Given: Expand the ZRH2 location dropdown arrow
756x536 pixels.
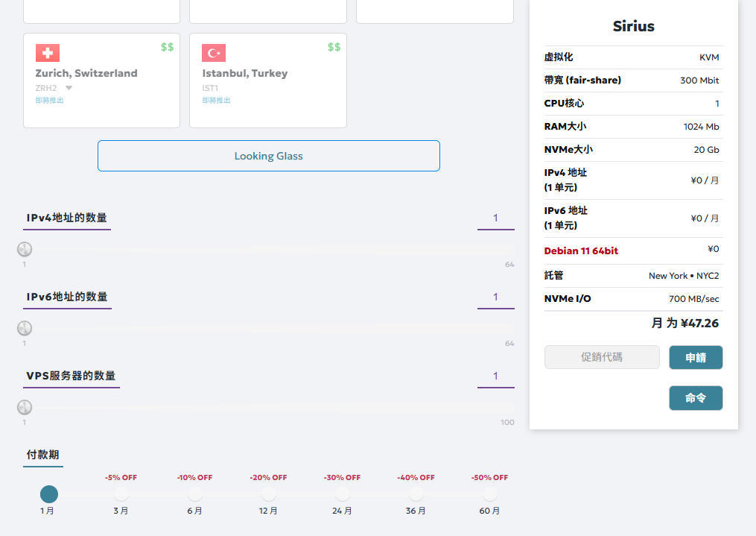Looking at the screenshot, I should click(69, 88).
